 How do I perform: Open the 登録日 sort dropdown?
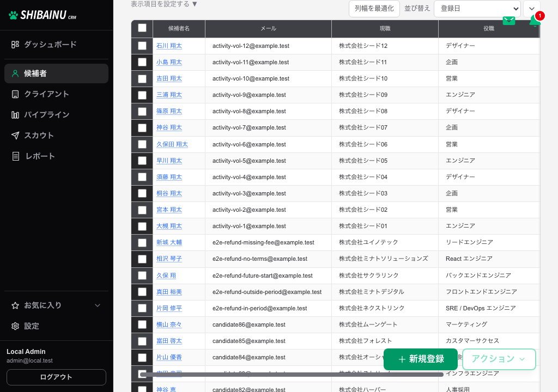point(477,9)
